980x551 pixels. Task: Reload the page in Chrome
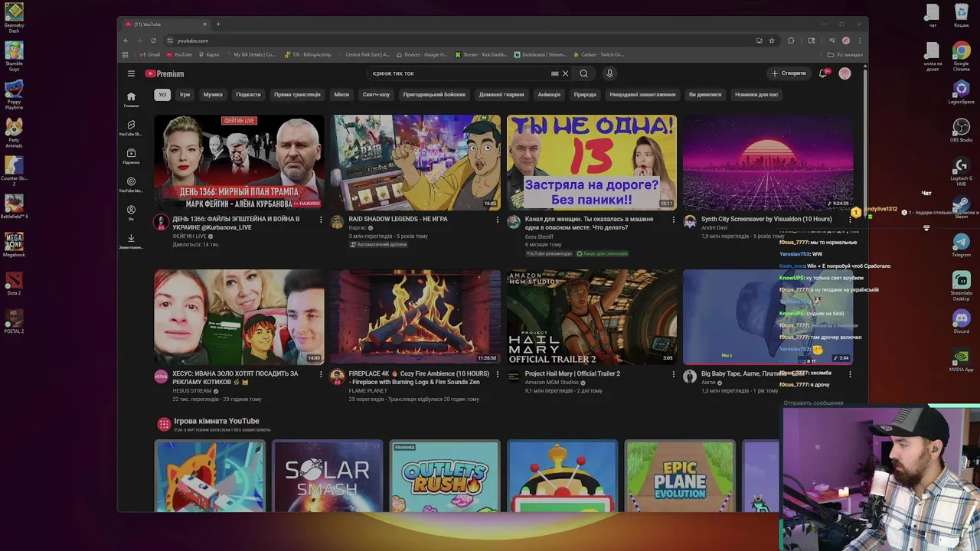pos(153,41)
